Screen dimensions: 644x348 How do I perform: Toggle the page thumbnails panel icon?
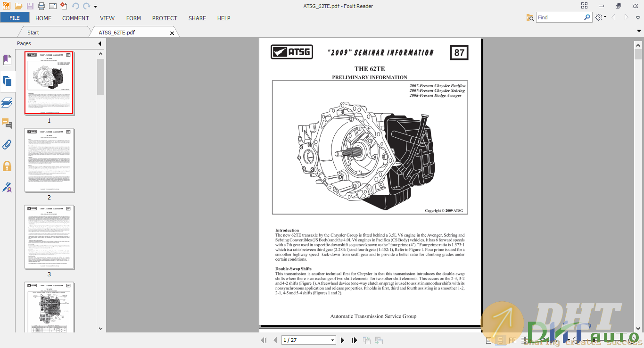7,81
